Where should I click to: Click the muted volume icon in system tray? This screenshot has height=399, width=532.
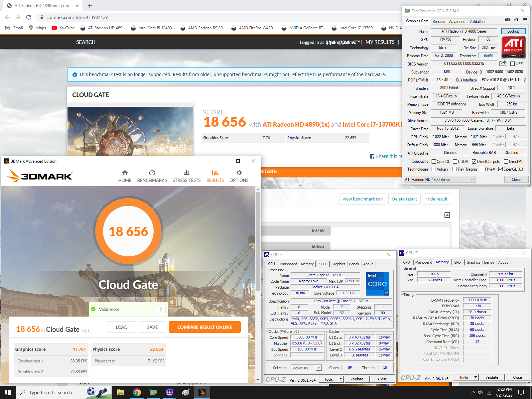coord(481,392)
